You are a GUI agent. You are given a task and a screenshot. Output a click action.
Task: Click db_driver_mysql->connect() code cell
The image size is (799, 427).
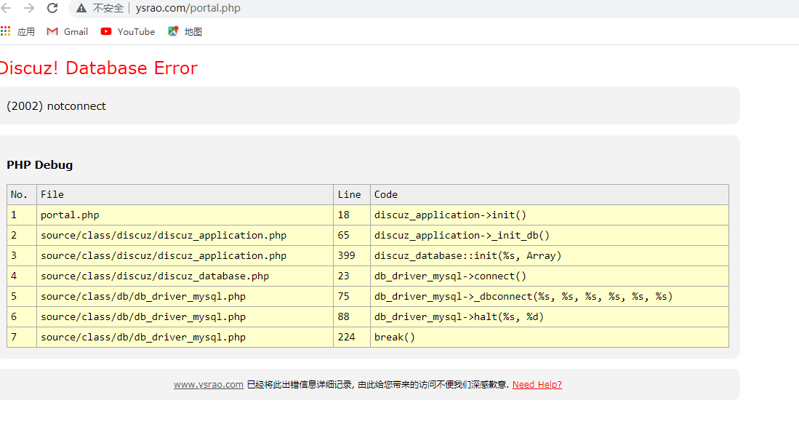click(549, 276)
